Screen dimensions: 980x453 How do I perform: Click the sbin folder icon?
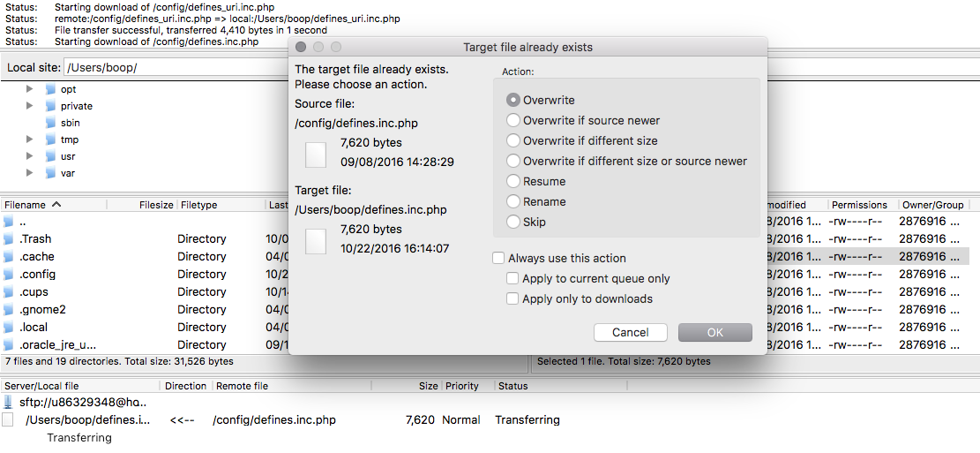(50, 123)
